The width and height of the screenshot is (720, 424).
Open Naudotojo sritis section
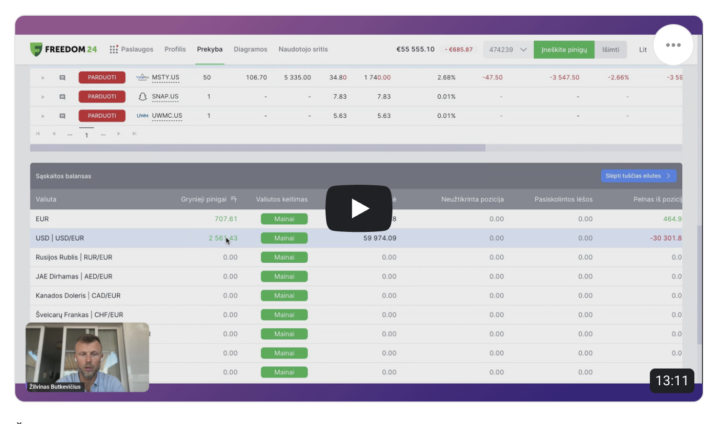click(303, 49)
